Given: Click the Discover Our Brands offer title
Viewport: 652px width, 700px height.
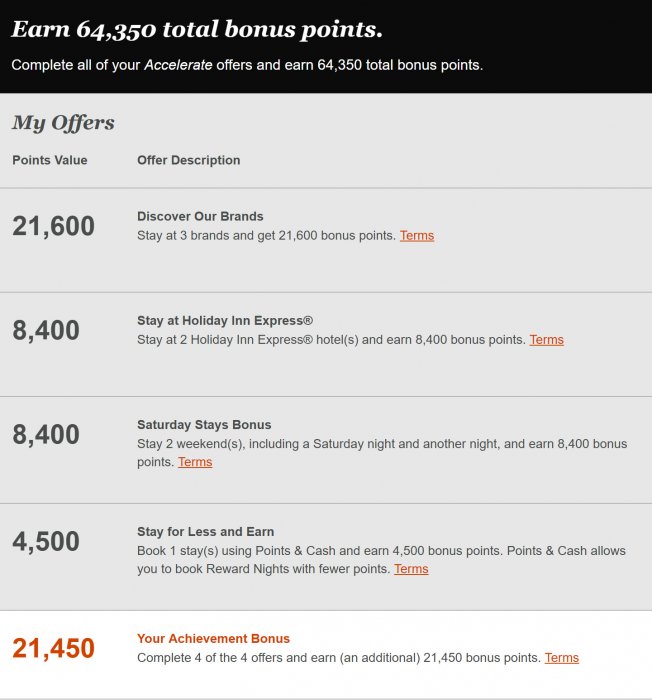Looking at the screenshot, I should click(200, 216).
